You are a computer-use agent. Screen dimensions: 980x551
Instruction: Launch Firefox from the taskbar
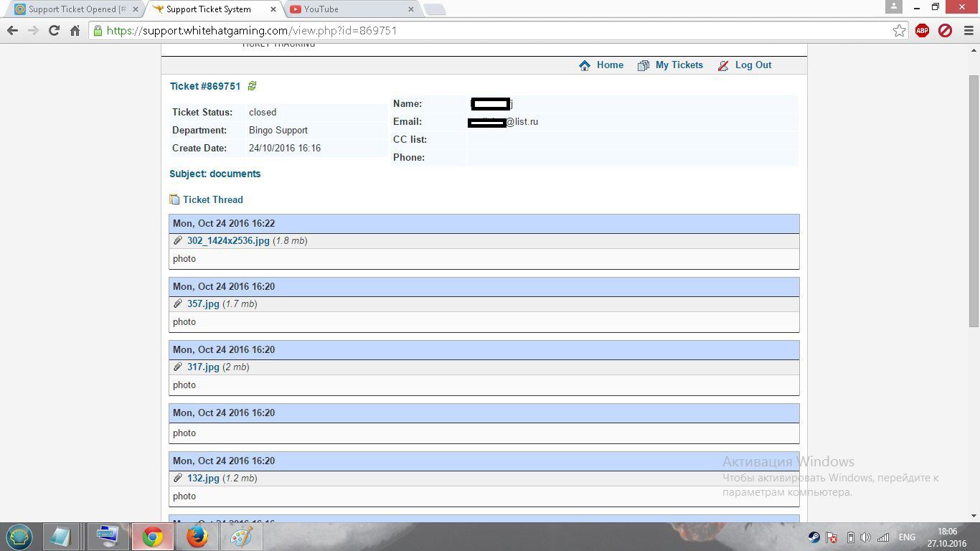coord(197,537)
